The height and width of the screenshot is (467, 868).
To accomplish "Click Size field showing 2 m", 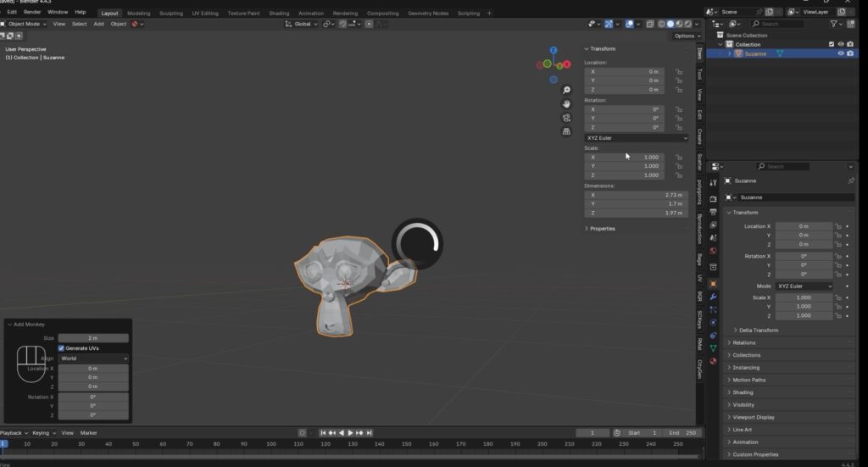I will pos(93,338).
